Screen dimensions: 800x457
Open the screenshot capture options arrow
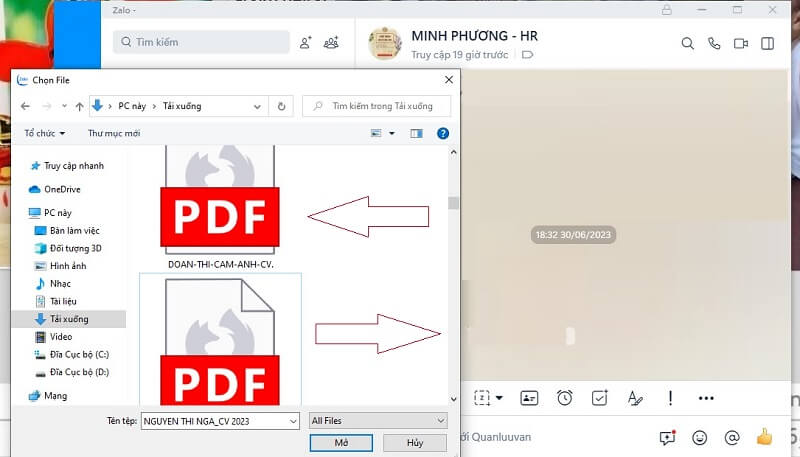(x=499, y=397)
